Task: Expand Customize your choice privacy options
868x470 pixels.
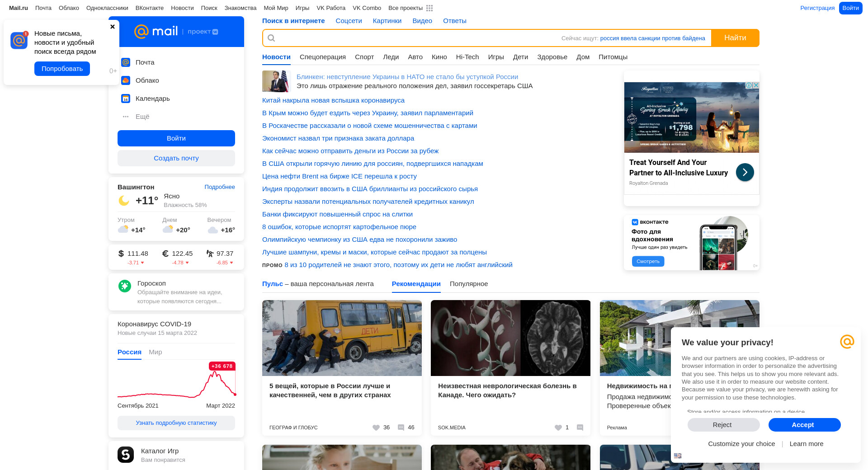Action: 741,444
